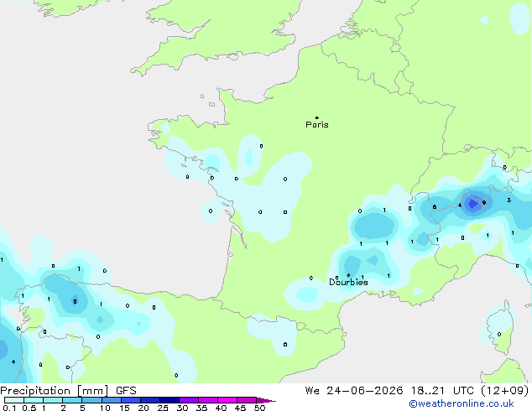Image resolution: width=532 pixels, height=411 pixels.
Task: Click the Dourbies location label
Action: tap(348, 282)
